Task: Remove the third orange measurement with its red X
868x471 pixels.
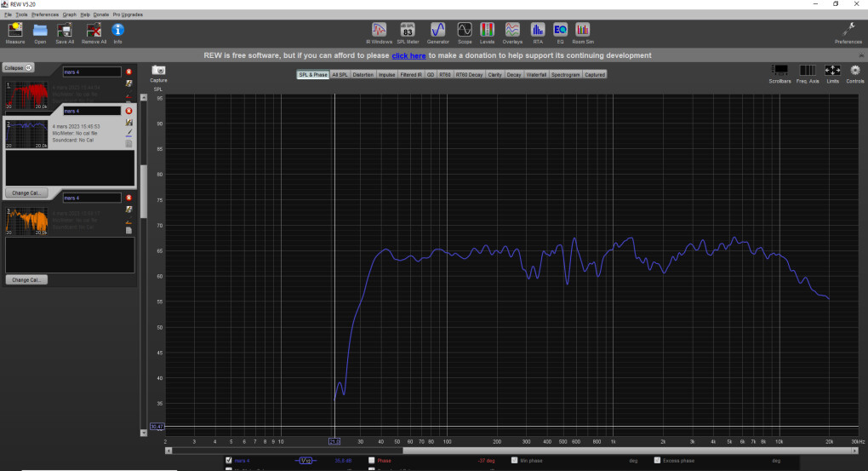Action: [x=129, y=198]
